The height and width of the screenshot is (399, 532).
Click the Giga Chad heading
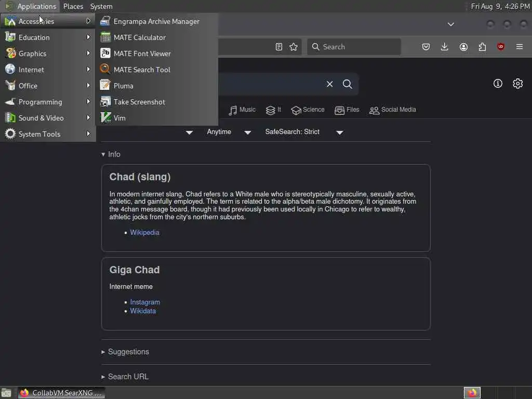click(x=135, y=270)
